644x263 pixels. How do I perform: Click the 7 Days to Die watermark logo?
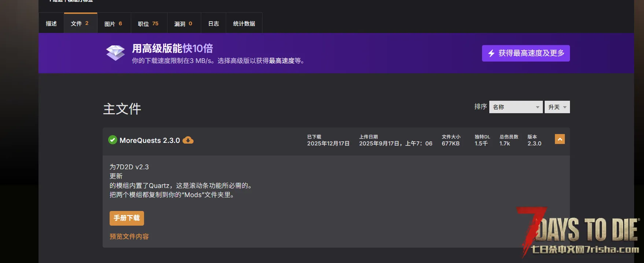point(580,232)
